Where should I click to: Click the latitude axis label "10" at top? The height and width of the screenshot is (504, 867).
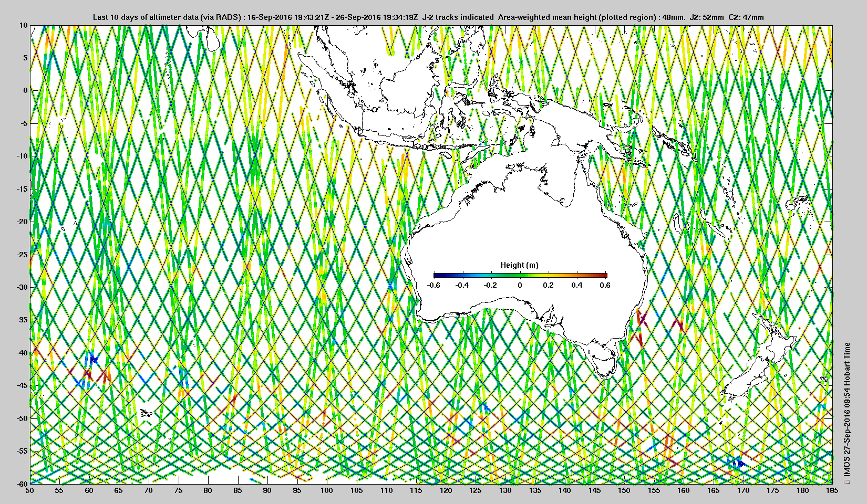point(24,25)
